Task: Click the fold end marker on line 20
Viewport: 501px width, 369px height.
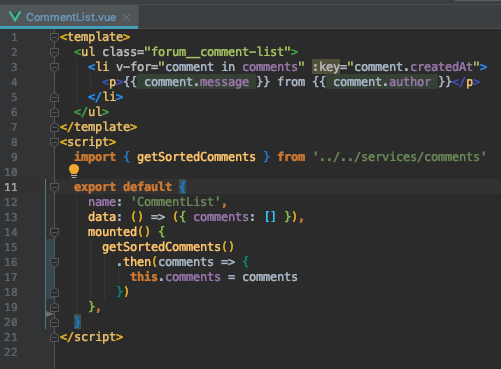Action: [54, 322]
